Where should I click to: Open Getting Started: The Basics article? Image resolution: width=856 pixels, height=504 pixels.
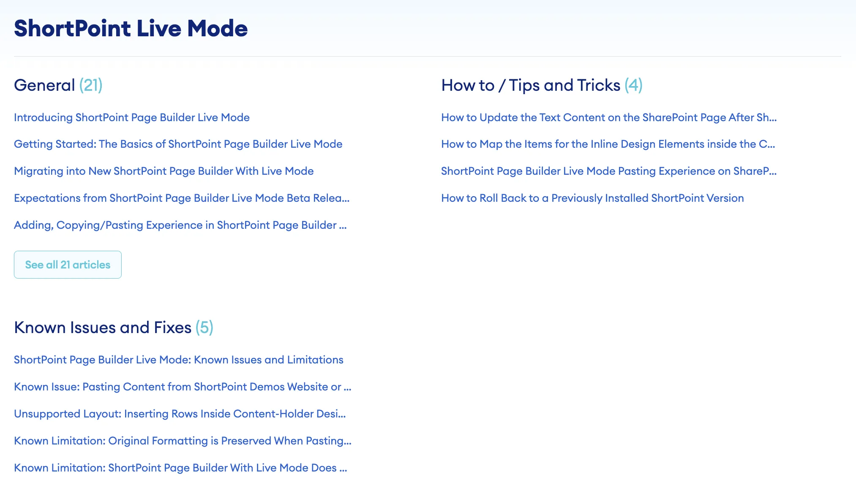pyautogui.click(x=178, y=144)
